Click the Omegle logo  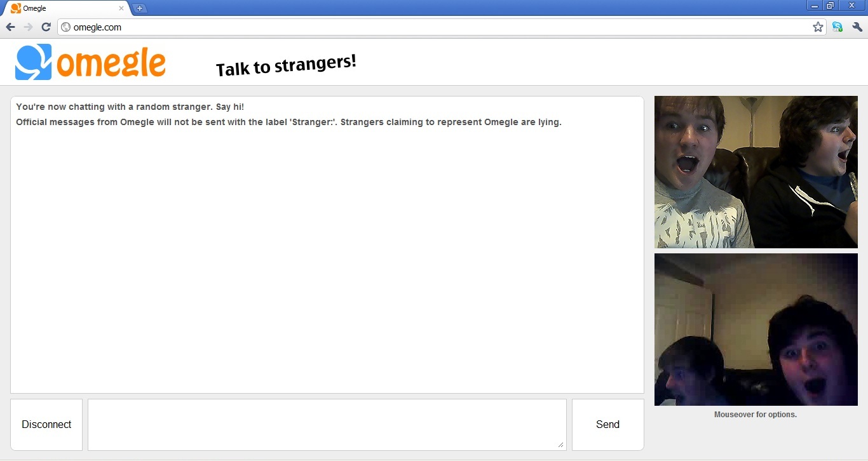[x=90, y=62]
